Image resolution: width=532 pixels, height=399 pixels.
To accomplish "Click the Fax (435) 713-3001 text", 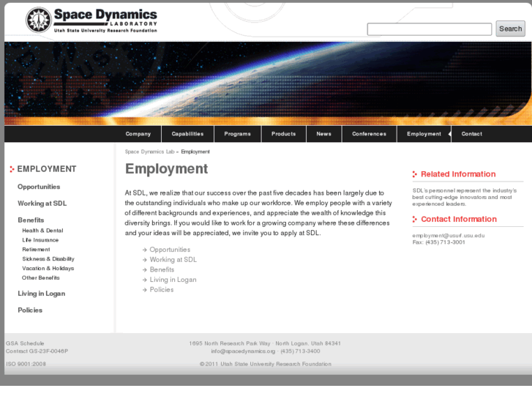I will pyautogui.click(x=438, y=242).
